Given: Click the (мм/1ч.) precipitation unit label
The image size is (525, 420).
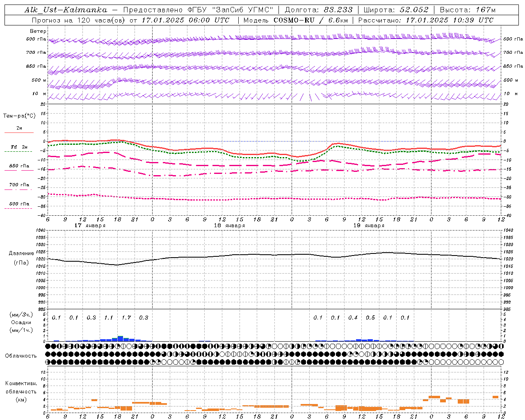Looking at the screenshot, I should (21, 330).
